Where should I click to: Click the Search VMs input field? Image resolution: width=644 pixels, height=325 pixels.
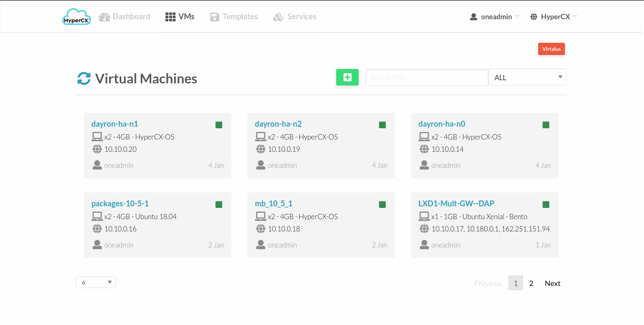426,78
